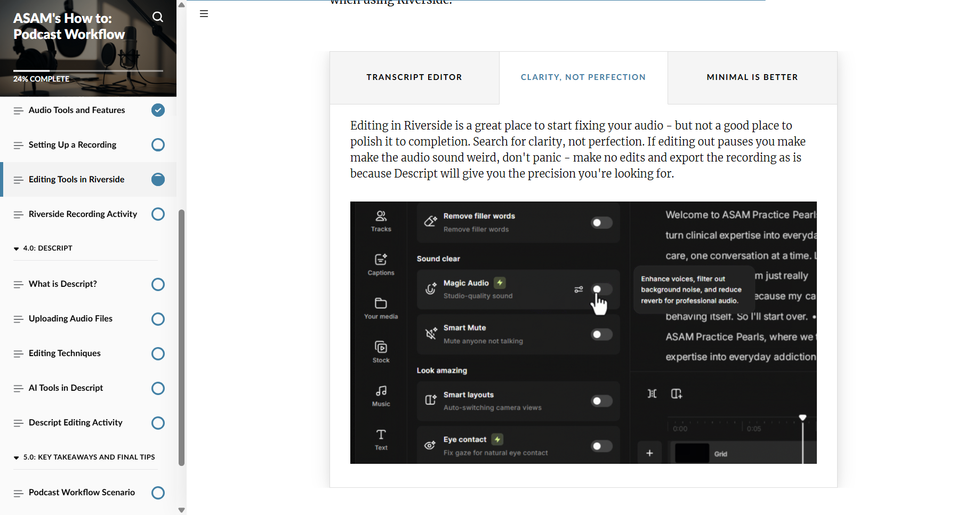This screenshot has width=980, height=515.
Task: Select the Editing Tools in Riverside lesson
Action: pos(77,179)
